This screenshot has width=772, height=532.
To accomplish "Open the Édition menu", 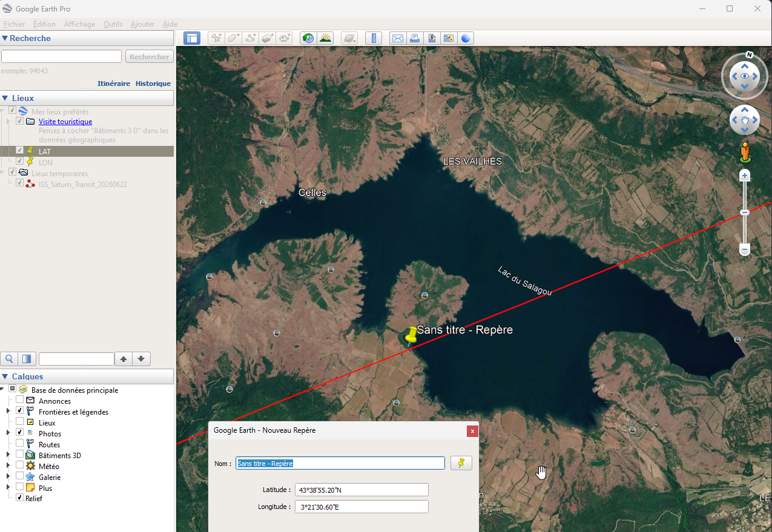I will click(x=45, y=24).
